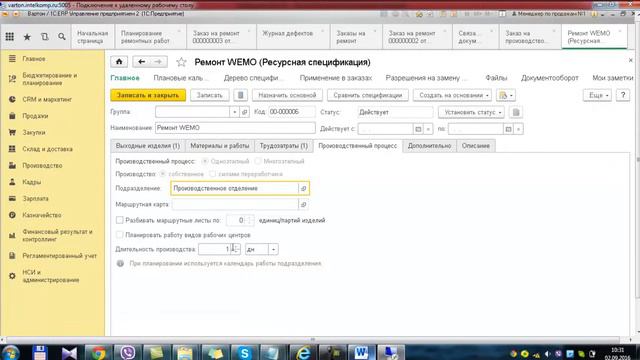The height and width of the screenshot is (360, 640).
Task: Navigate forward with the right arrow
Action: (x=158, y=62)
